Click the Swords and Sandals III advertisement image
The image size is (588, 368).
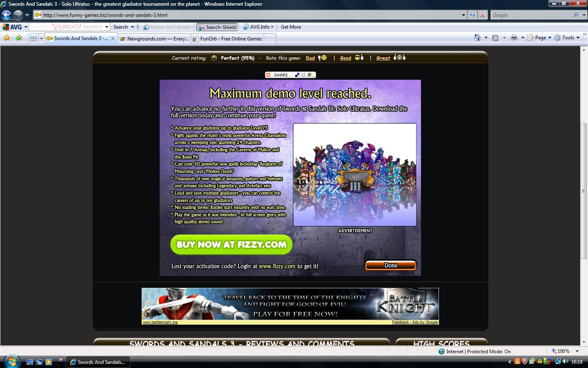354,175
